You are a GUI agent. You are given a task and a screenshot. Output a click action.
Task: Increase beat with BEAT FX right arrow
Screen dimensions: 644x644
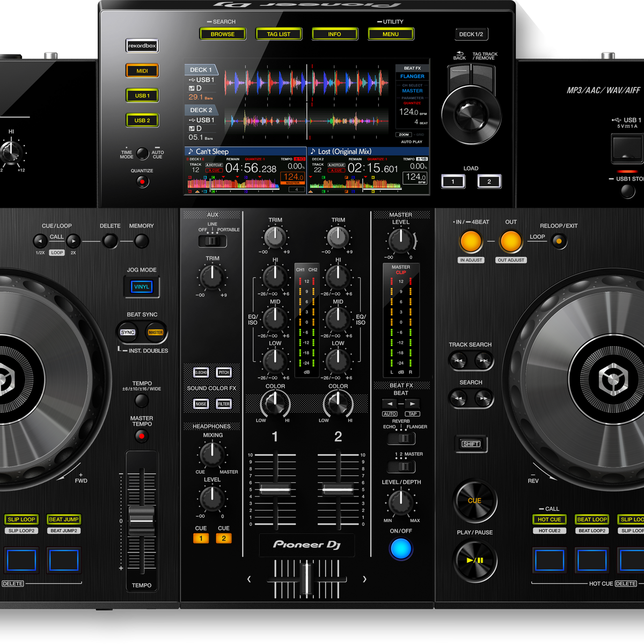click(x=412, y=404)
